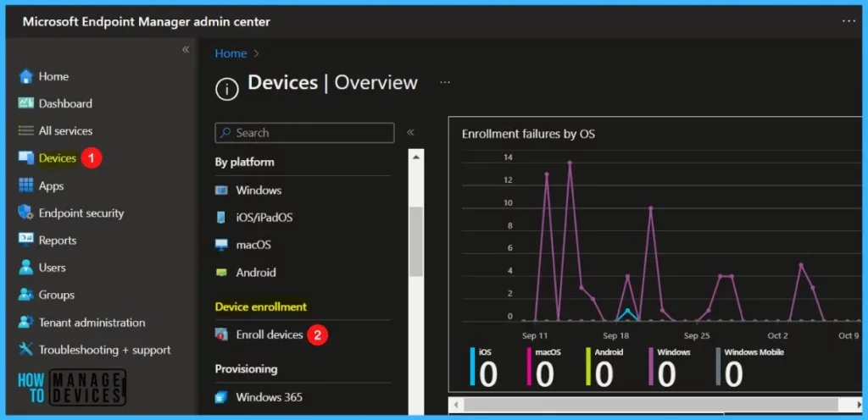Click the Dashboard chart icon
Image resolution: width=868 pixels, height=420 pixels.
click(26, 103)
